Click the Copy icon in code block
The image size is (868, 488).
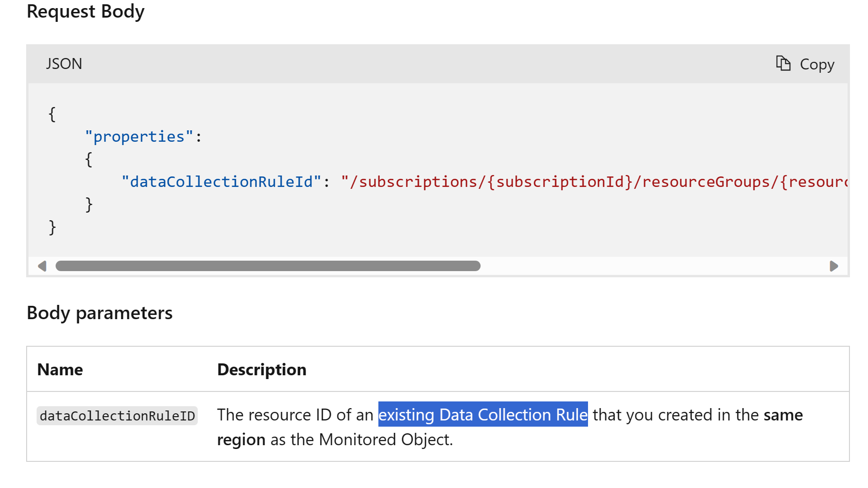(783, 63)
